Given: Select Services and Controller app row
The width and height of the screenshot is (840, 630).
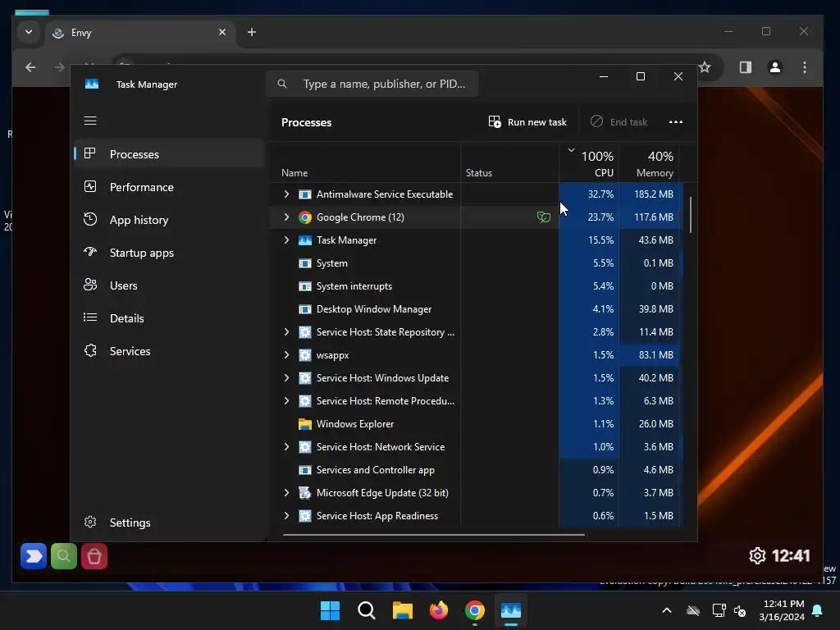Looking at the screenshot, I should 476,470.
